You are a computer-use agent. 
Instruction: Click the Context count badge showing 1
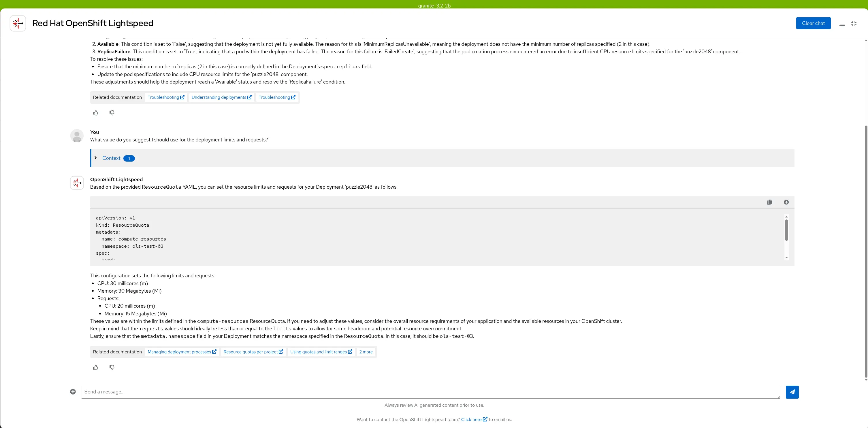coord(129,158)
